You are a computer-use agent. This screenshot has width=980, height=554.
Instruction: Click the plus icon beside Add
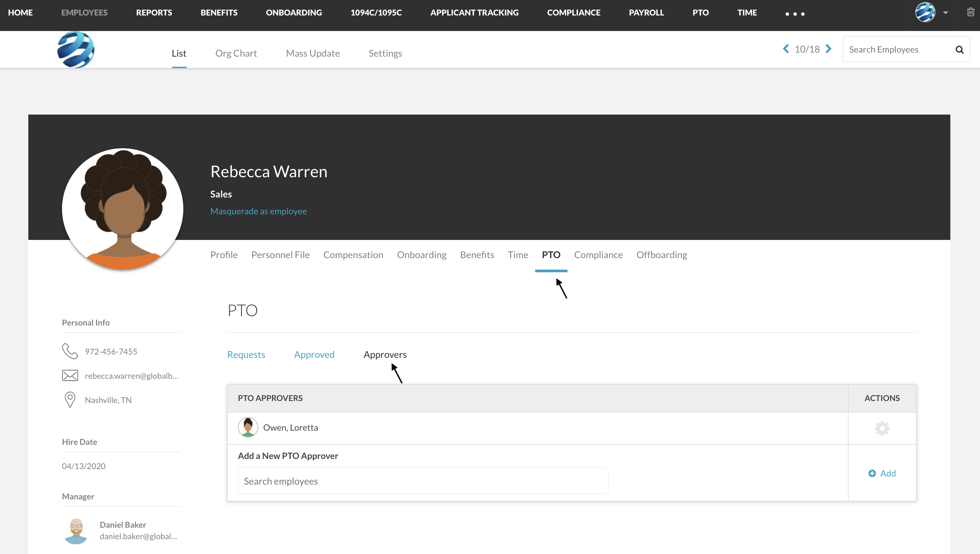(872, 473)
